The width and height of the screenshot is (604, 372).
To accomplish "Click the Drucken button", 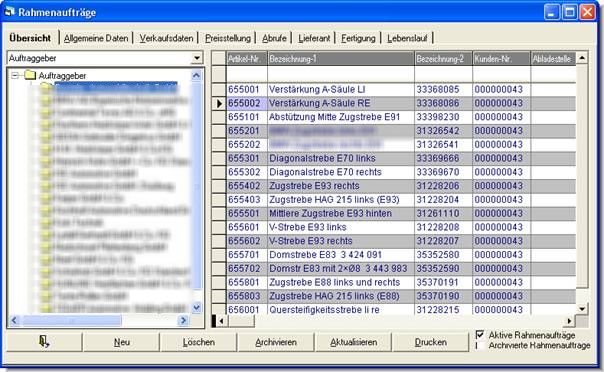I will [431, 342].
